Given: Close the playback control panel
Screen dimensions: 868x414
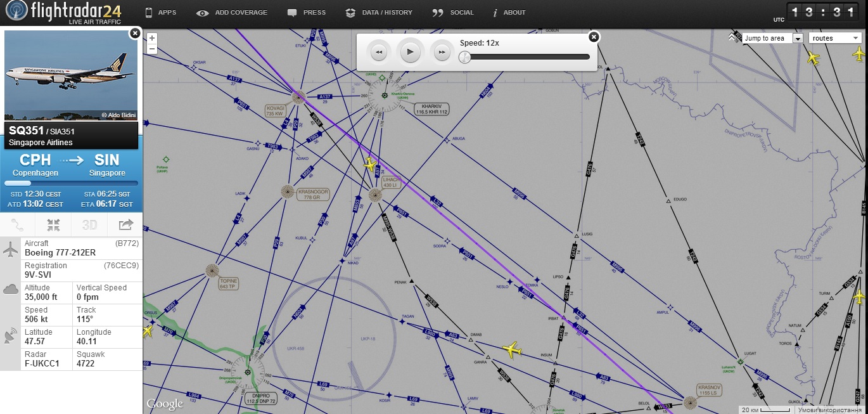Looking at the screenshot, I should pyautogui.click(x=594, y=37).
